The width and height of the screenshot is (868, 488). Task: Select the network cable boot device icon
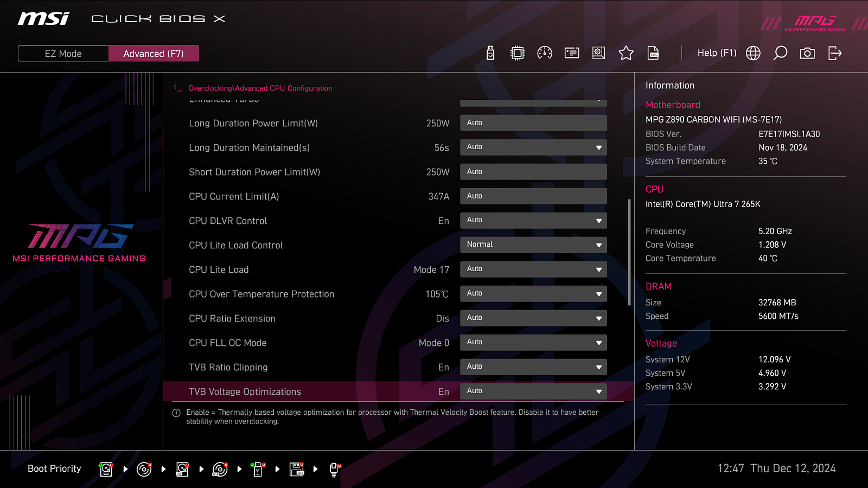[x=335, y=470]
